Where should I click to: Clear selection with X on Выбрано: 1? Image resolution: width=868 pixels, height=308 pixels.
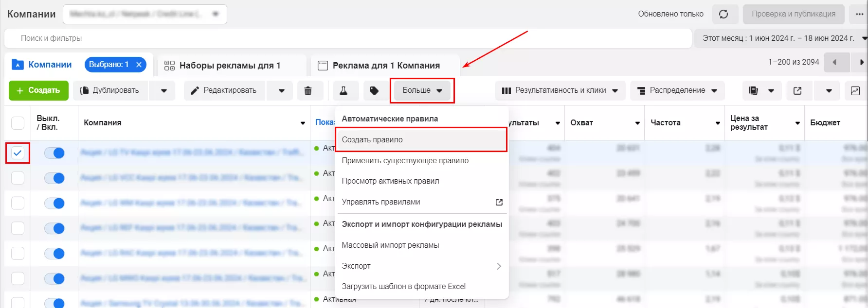click(139, 65)
